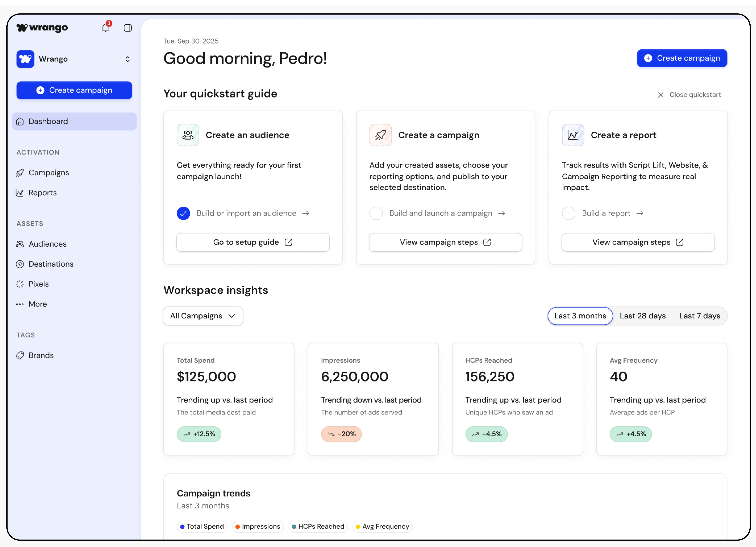The height and width of the screenshot is (547, 756).
Task: Click the Create an audience people icon
Action: coord(188,135)
